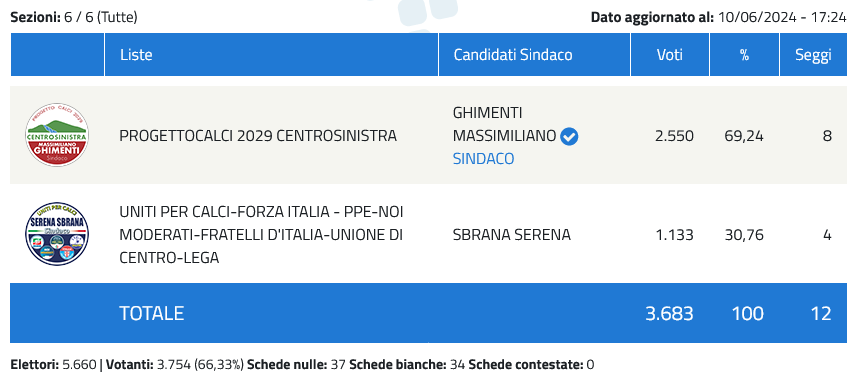The width and height of the screenshot is (866, 382).
Task: Click the 30,76 percentage value
Action: [744, 235]
